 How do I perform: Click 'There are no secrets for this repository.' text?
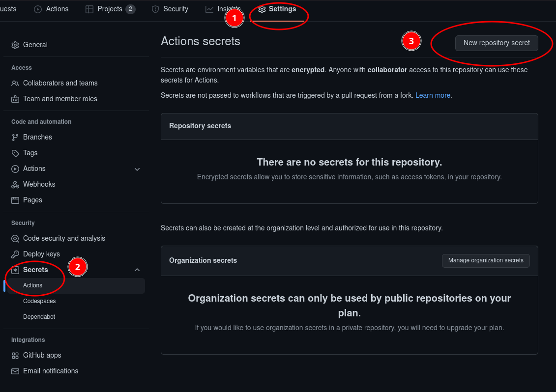point(349,162)
